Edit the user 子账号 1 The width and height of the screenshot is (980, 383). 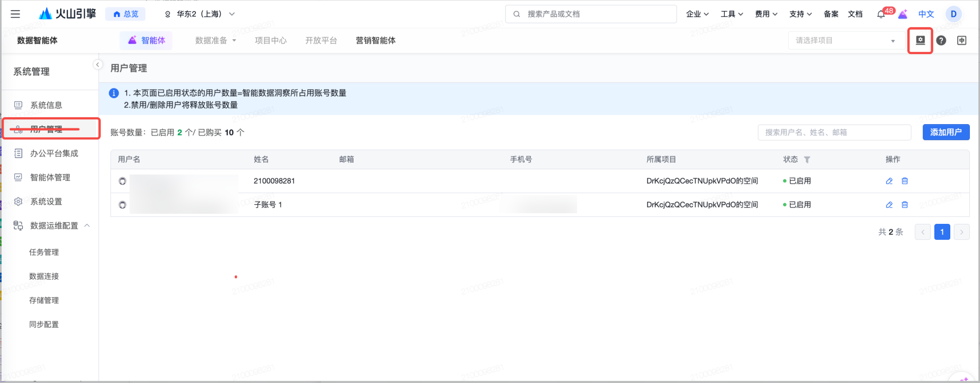coord(889,205)
